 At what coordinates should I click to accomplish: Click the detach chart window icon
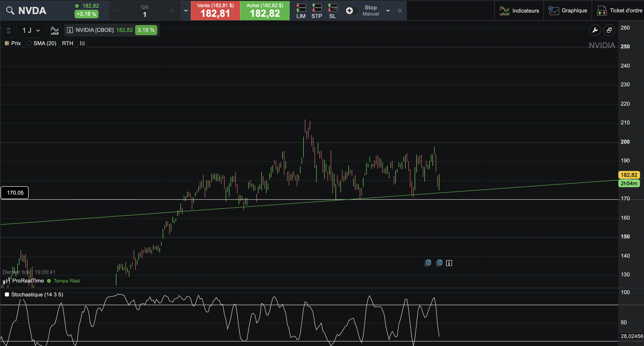coord(609,30)
